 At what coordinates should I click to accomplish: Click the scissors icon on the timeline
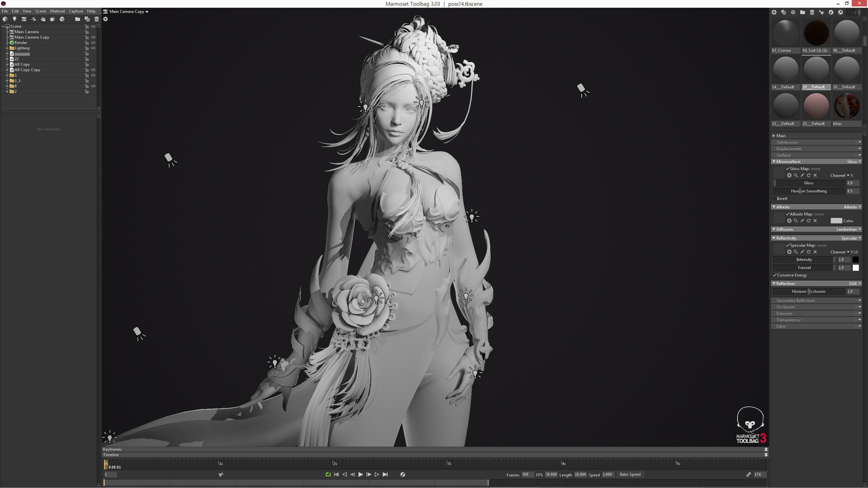[221, 474]
